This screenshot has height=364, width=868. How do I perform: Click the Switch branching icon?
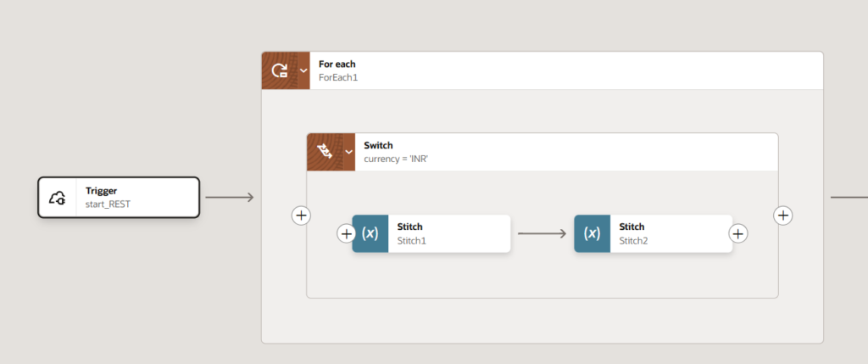[x=324, y=152]
